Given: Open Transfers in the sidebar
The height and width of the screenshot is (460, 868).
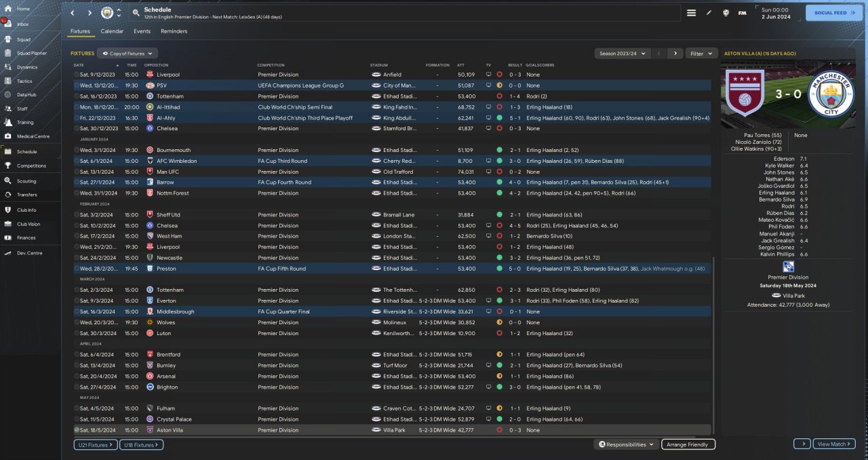Looking at the screenshot, I should coord(26,195).
